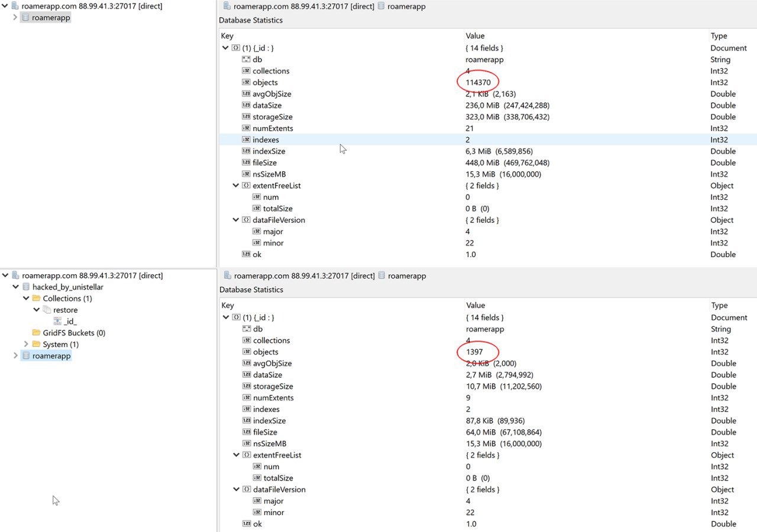Click storageSize value 10,7 MiB (11,202,560)
Screen dimensions: 757x532
tap(503, 387)
